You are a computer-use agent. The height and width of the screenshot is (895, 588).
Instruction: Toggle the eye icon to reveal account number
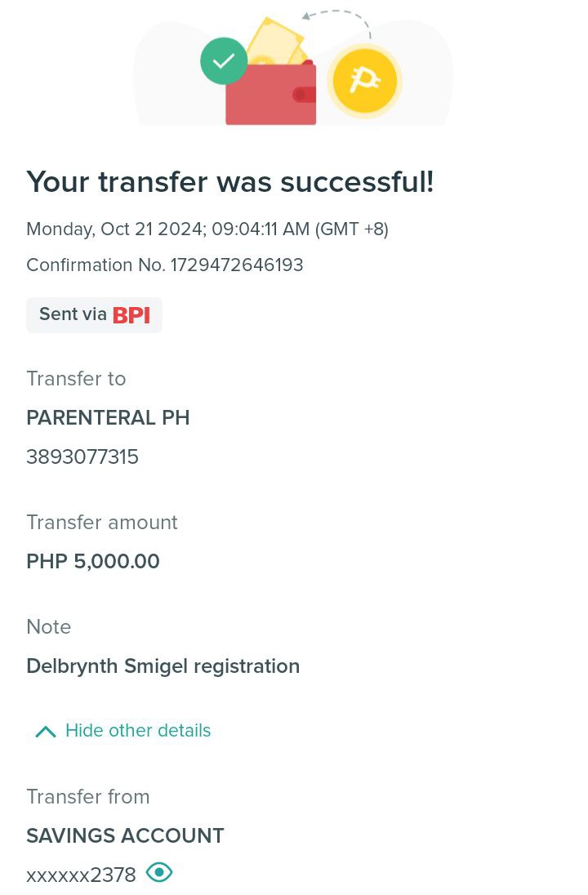[159, 872]
